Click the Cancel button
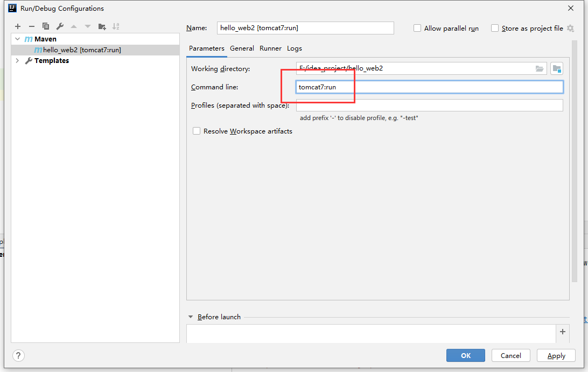 coord(511,355)
